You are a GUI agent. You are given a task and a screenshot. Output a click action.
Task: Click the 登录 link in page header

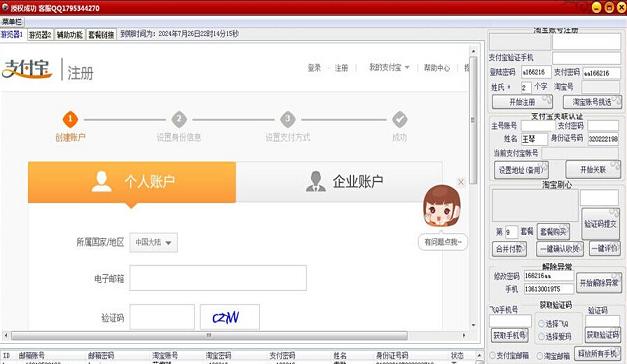[314, 68]
